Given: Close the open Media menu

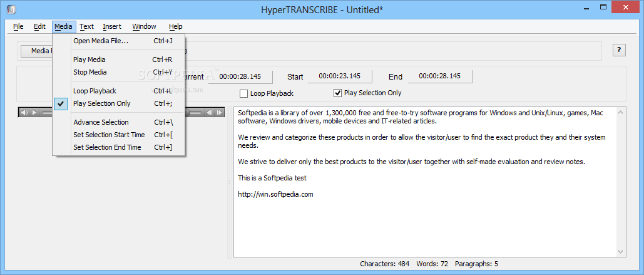Looking at the screenshot, I should [x=64, y=26].
